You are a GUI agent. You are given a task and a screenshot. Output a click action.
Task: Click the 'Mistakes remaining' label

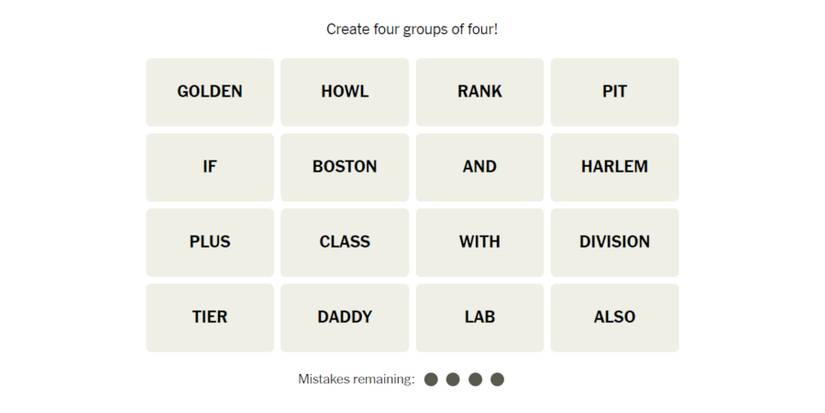click(x=356, y=379)
